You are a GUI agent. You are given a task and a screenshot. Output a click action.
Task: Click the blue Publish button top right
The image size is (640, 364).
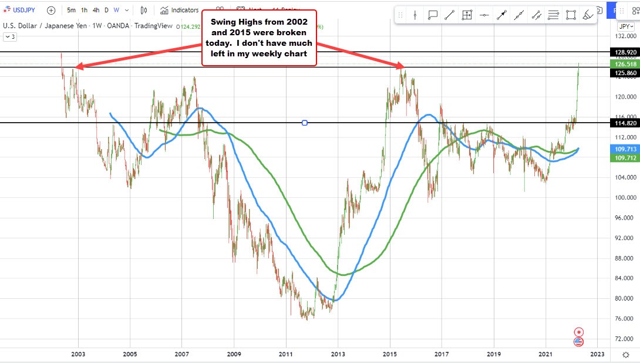[612, 10]
